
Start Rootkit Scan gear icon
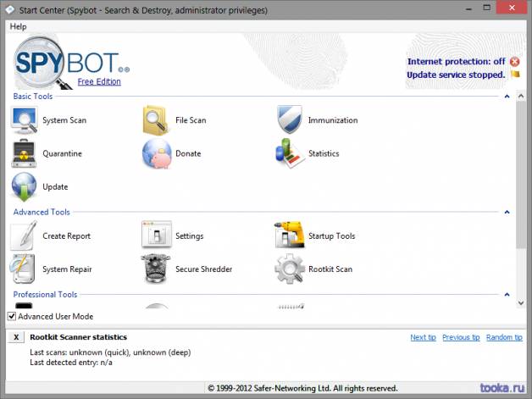[290, 269]
